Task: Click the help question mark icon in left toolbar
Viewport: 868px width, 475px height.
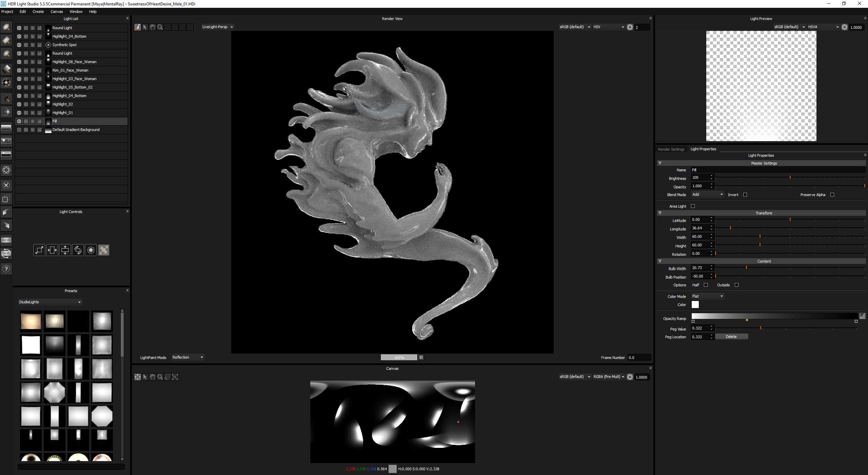Action: tap(6, 269)
